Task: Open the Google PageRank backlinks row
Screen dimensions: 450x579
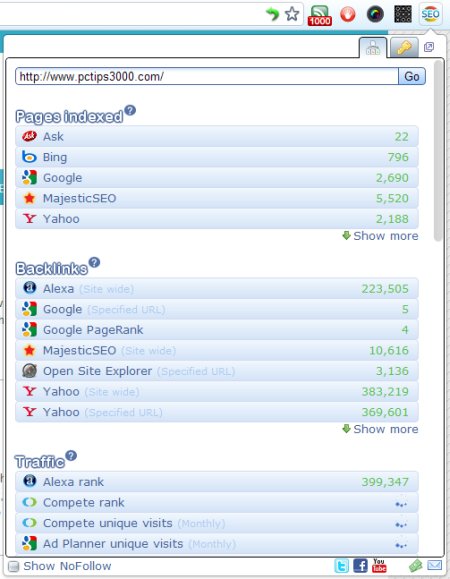Action: click(217, 330)
